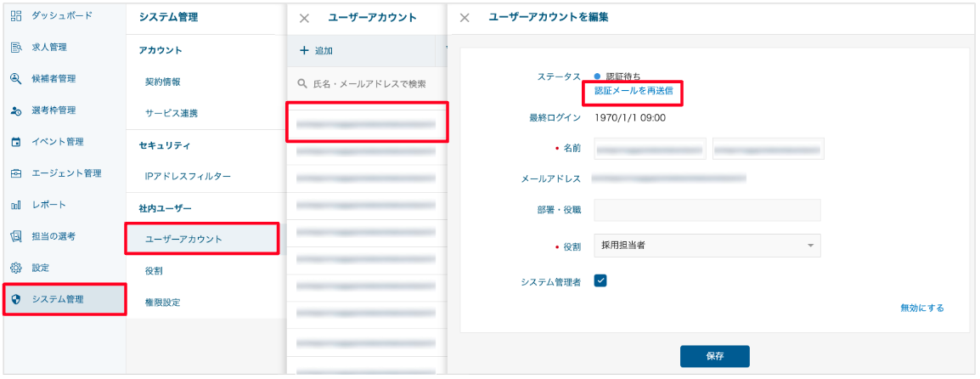The image size is (980, 379).
Task: Open IPアドレスフィルター settings
Action: (188, 176)
